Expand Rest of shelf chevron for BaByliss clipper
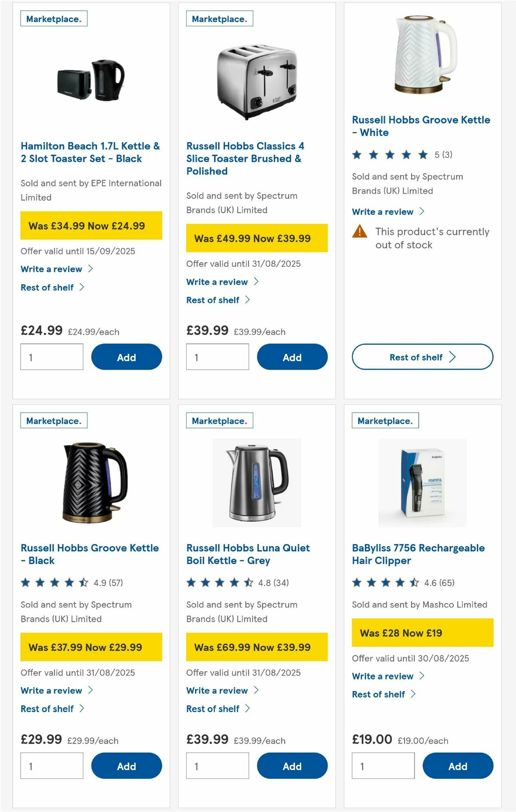Viewport: 516px width, 812px height. pos(414,694)
